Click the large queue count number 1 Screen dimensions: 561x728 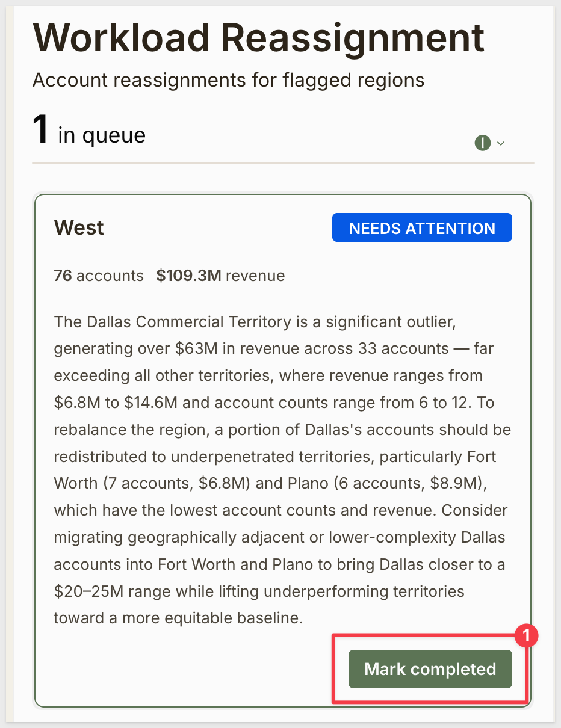click(40, 129)
